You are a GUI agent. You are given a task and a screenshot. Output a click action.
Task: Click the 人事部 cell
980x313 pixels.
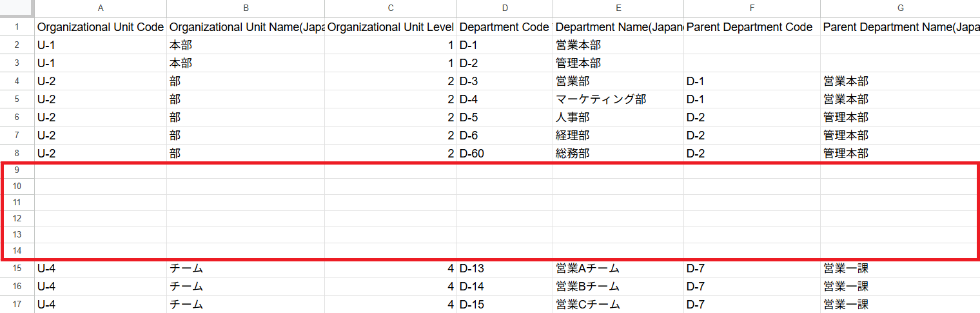coord(618,117)
